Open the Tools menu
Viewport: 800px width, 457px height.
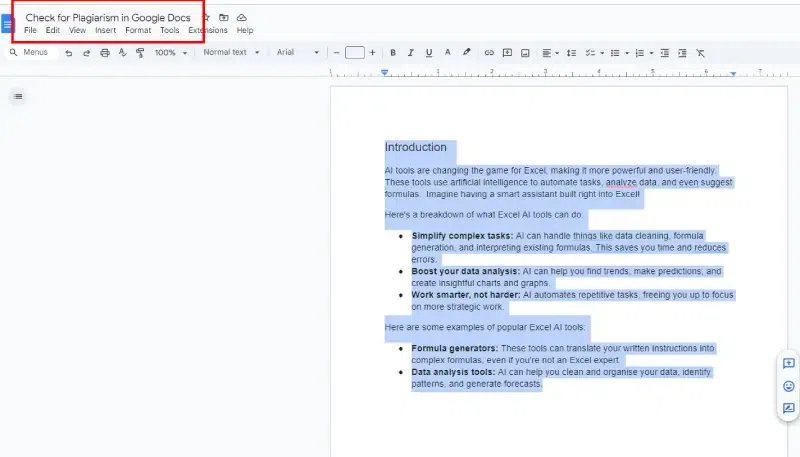click(x=169, y=30)
